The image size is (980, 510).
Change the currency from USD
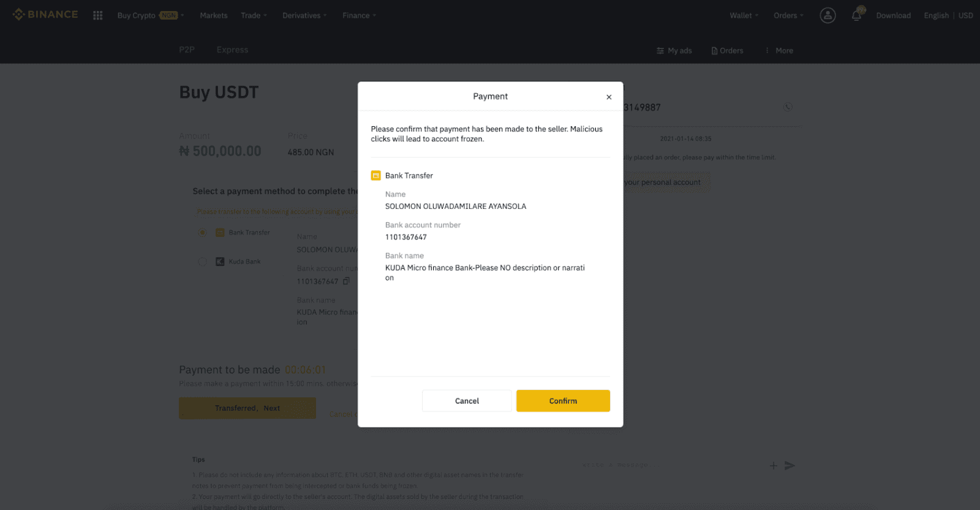pos(965,15)
